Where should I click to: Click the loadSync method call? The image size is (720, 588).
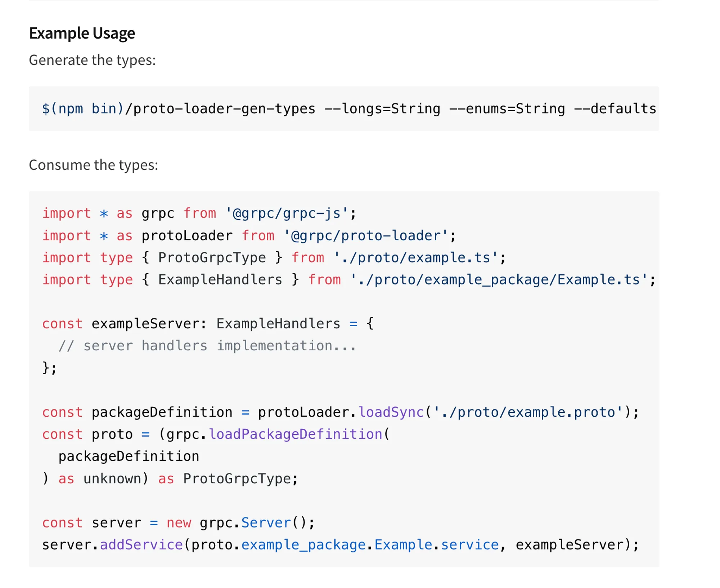(391, 412)
